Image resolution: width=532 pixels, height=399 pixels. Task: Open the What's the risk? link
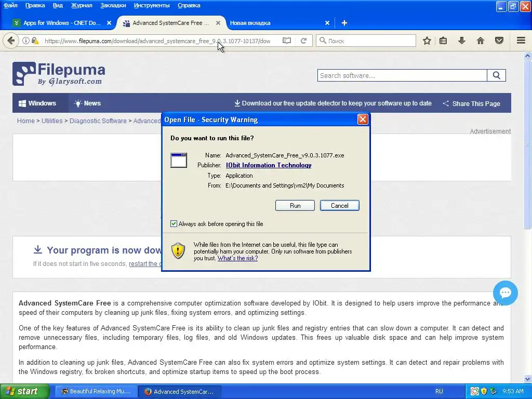point(237,258)
